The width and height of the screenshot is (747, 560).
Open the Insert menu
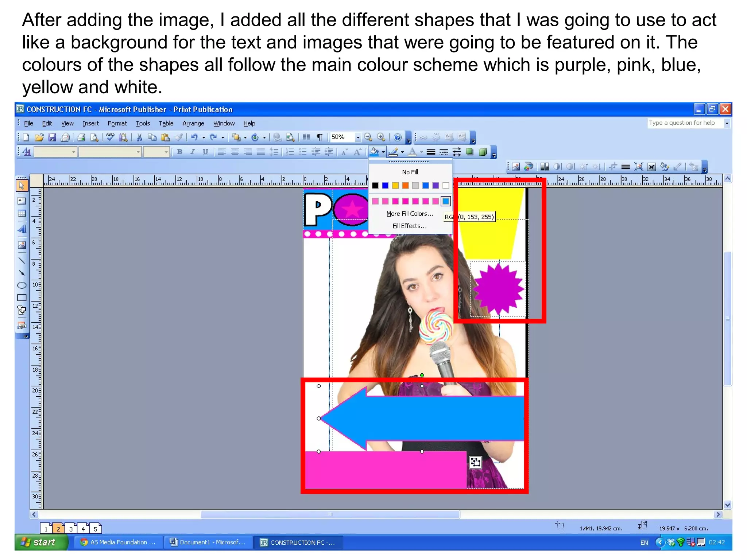[x=90, y=124]
